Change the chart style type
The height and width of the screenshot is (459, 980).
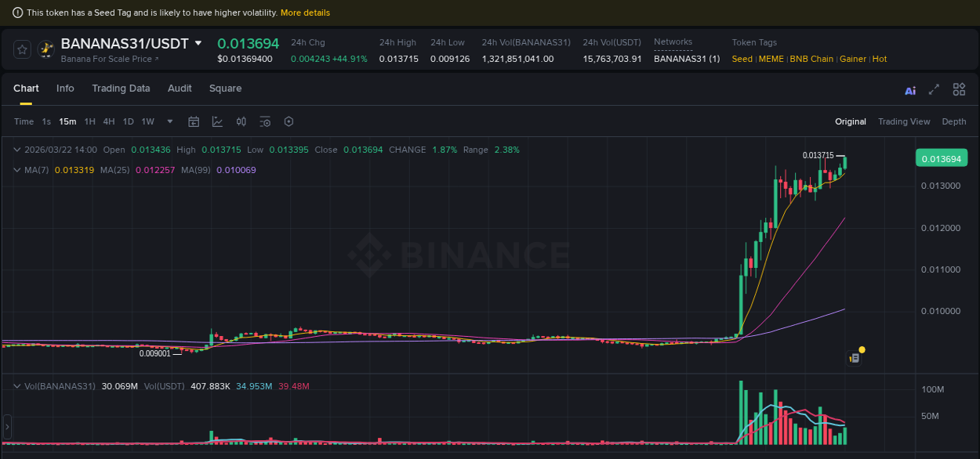(216, 121)
